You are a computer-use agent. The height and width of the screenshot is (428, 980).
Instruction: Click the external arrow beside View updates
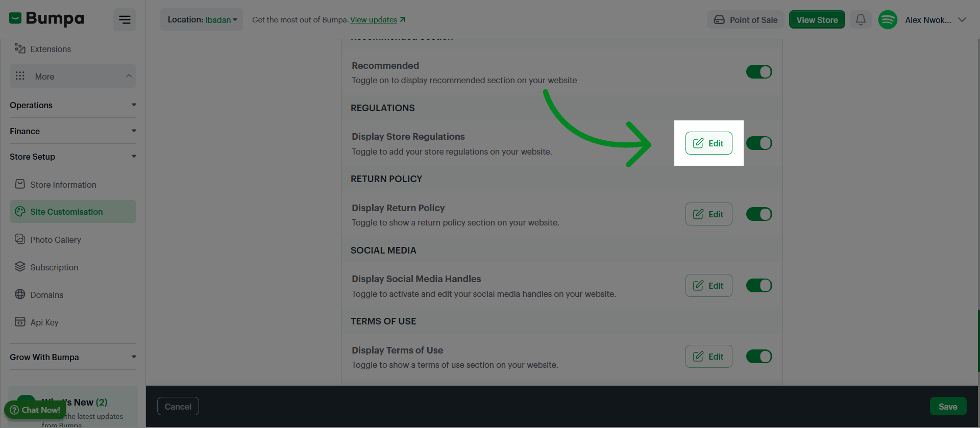(x=403, y=19)
